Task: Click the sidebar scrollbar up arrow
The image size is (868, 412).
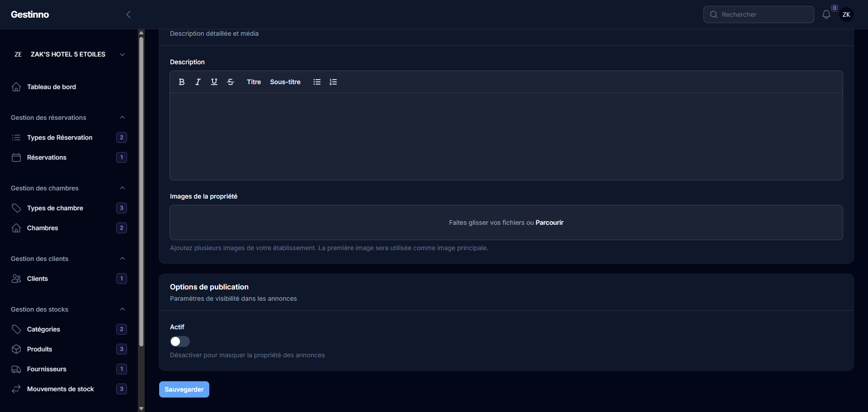Action: 141,33
